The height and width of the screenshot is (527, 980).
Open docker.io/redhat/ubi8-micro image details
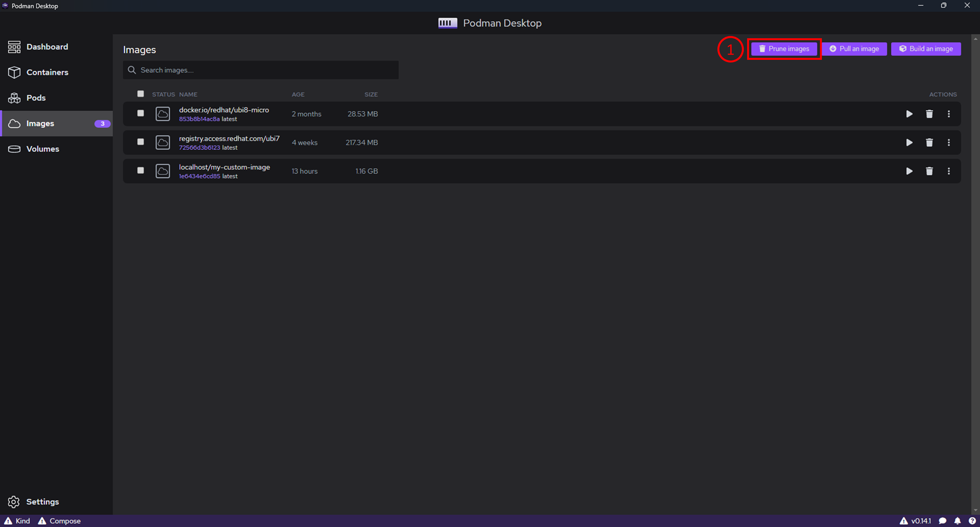click(224, 110)
